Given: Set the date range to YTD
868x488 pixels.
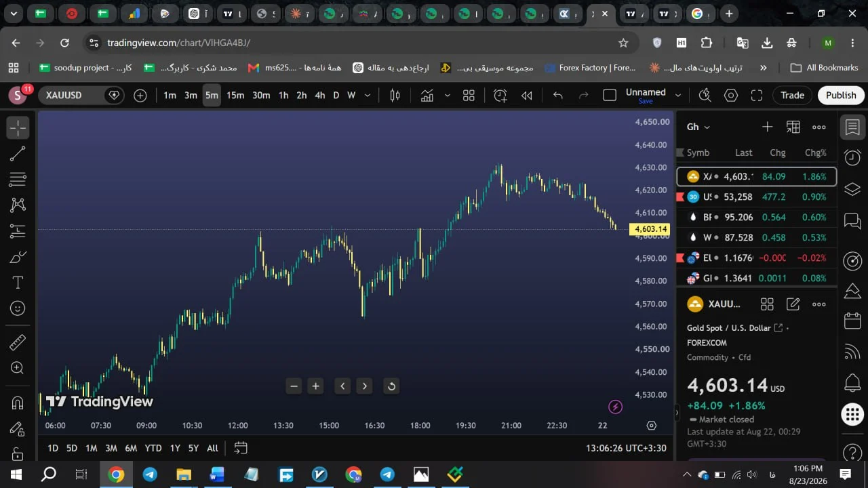Looking at the screenshot, I should (x=153, y=448).
